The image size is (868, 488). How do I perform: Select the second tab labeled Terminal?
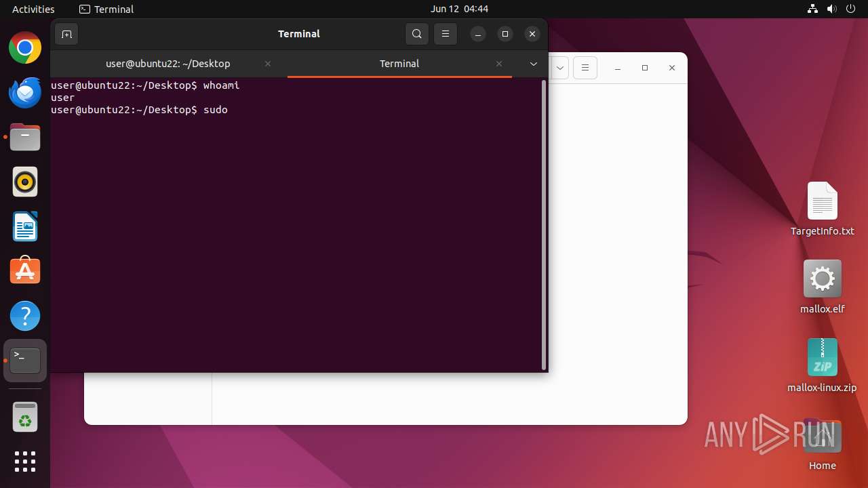tap(399, 64)
